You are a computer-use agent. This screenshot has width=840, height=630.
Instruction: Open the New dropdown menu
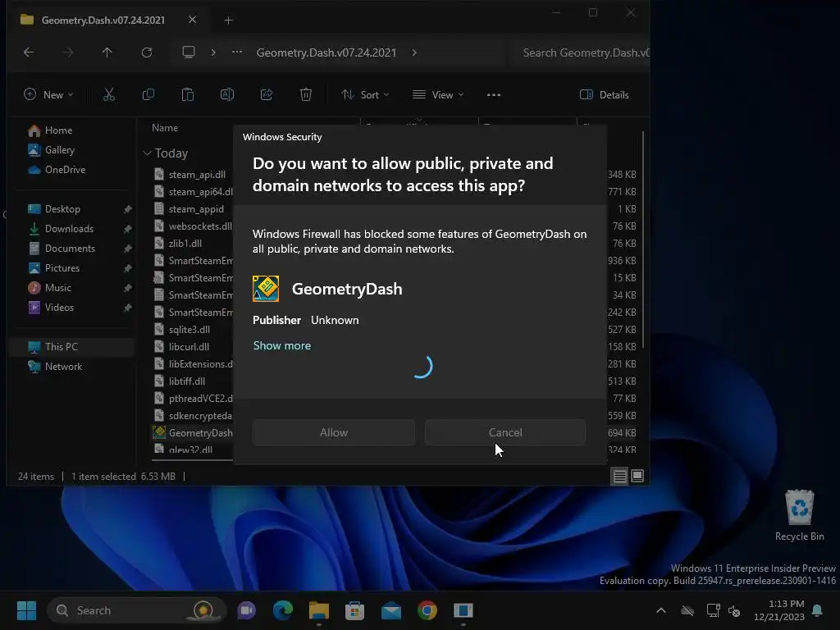pyautogui.click(x=48, y=95)
